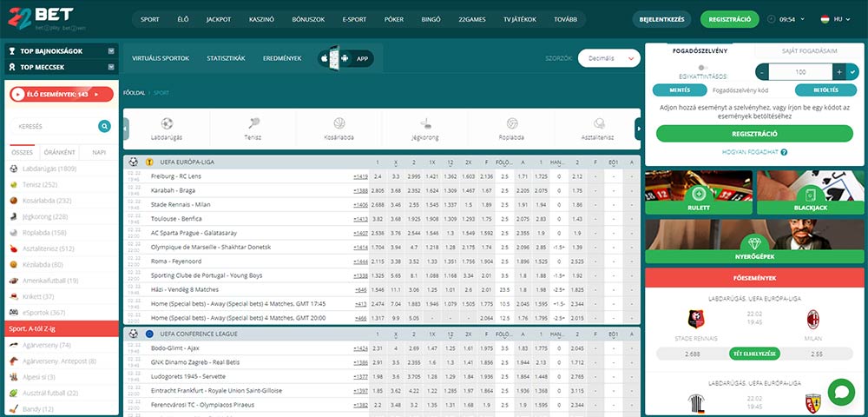Open the Statisztikák link
868x417 pixels.
pyautogui.click(x=226, y=58)
